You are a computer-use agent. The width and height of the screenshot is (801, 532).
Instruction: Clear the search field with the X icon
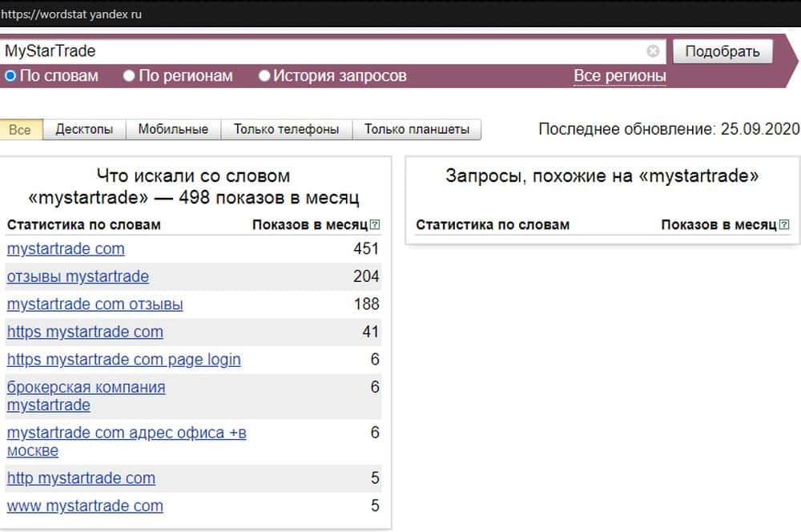click(x=653, y=51)
